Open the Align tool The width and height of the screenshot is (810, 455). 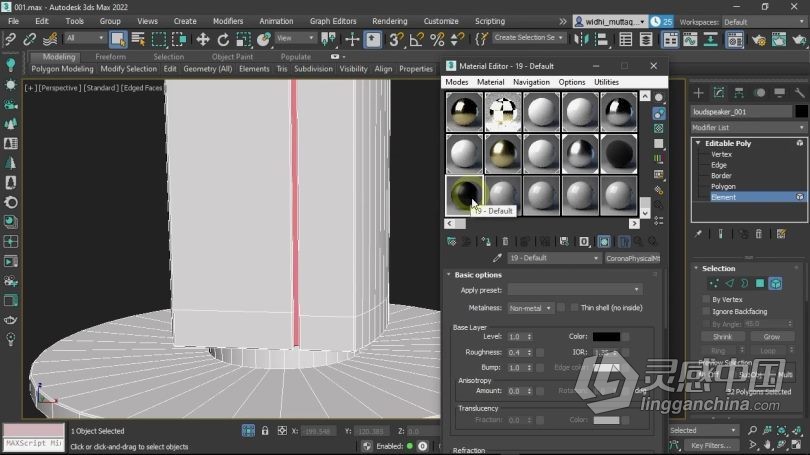tap(601, 39)
